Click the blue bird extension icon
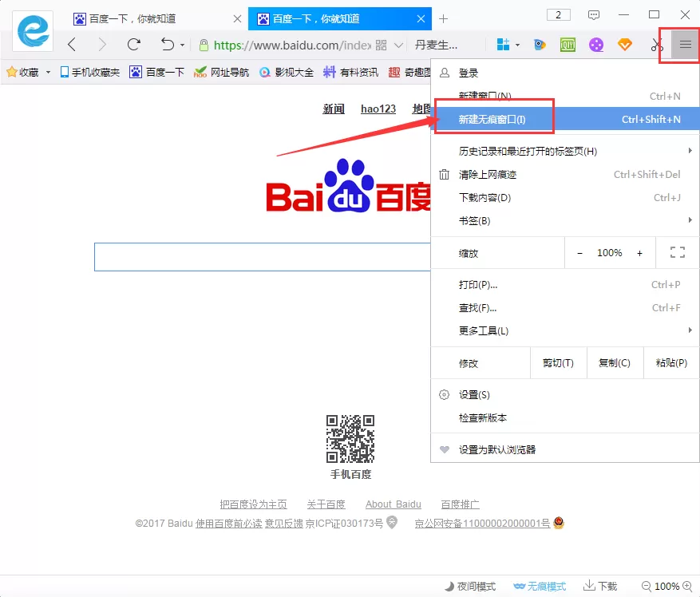Viewport: 700px width, 597px height. 540,45
